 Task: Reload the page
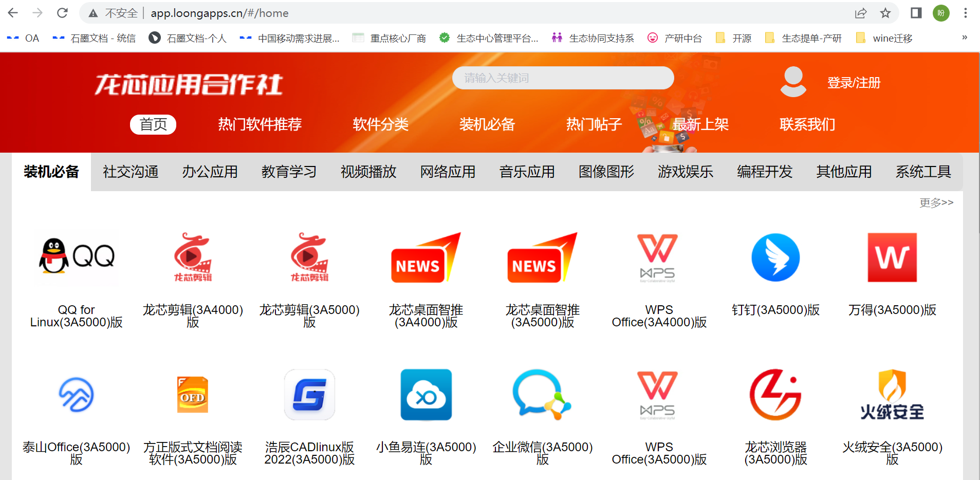62,13
